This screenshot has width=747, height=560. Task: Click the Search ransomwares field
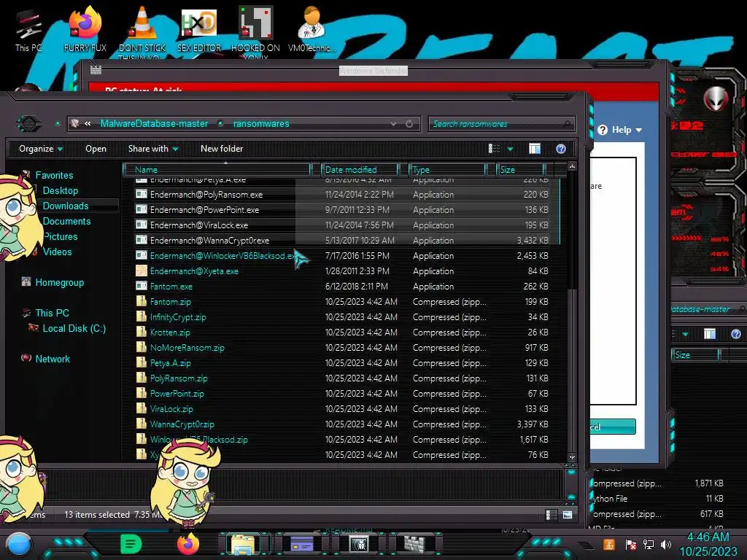tap(501, 124)
